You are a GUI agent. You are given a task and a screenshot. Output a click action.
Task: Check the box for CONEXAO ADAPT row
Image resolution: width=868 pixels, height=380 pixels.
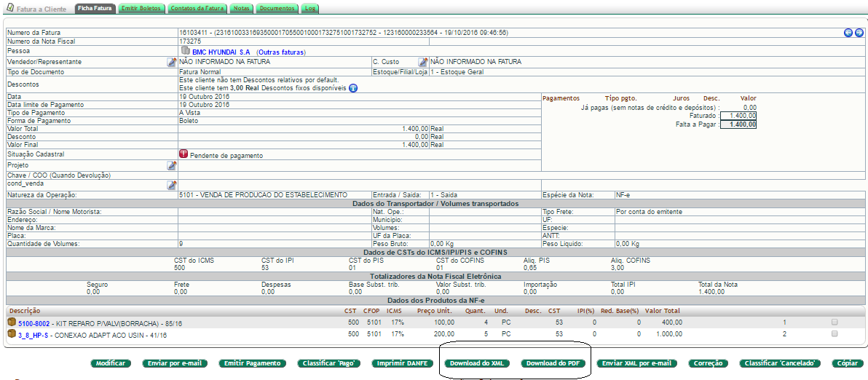point(835,334)
